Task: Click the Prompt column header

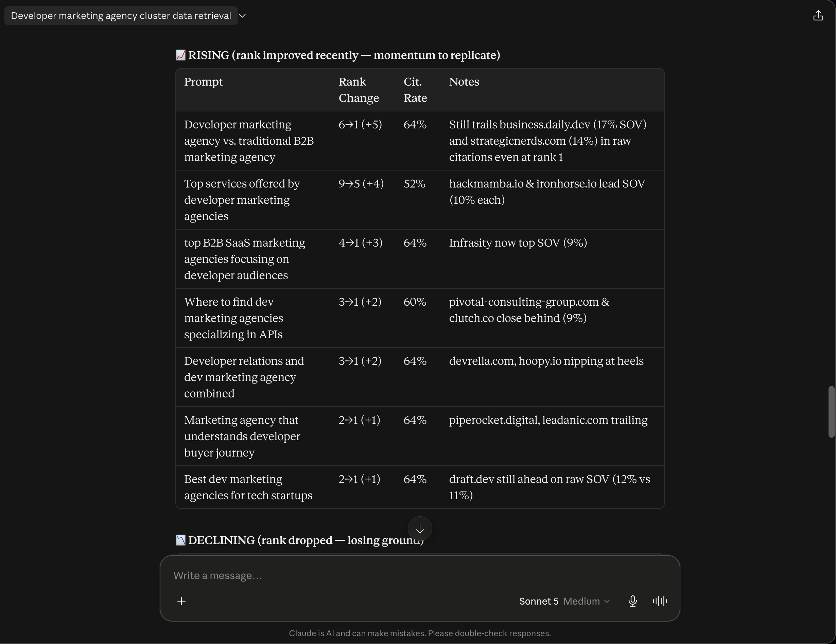Action: [x=203, y=82]
